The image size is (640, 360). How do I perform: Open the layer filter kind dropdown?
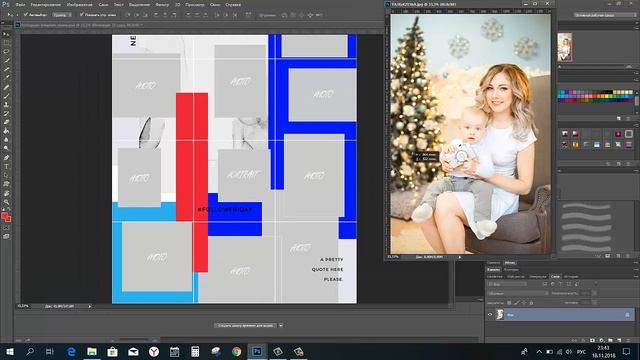click(508, 284)
